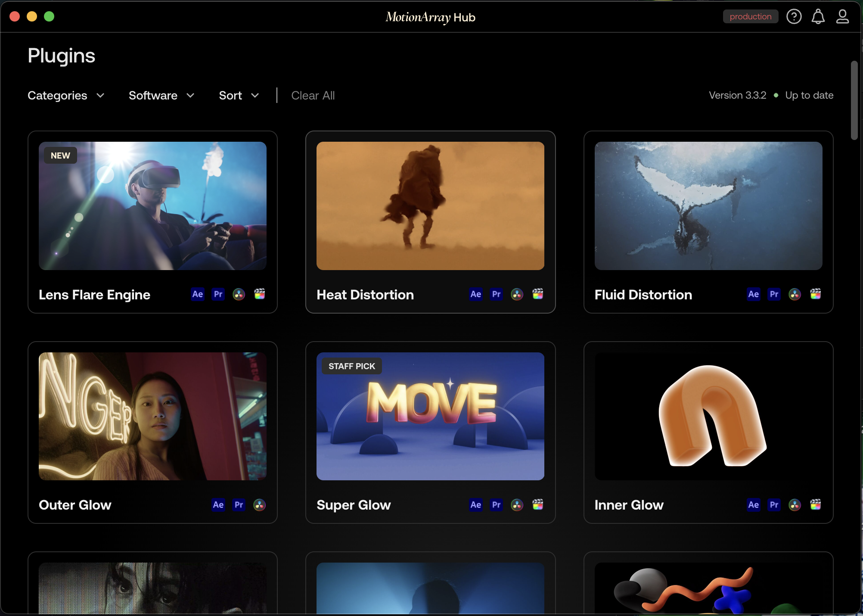The image size is (863, 616).
Task: Open Inner Glow plugin title
Action: [629, 505]
